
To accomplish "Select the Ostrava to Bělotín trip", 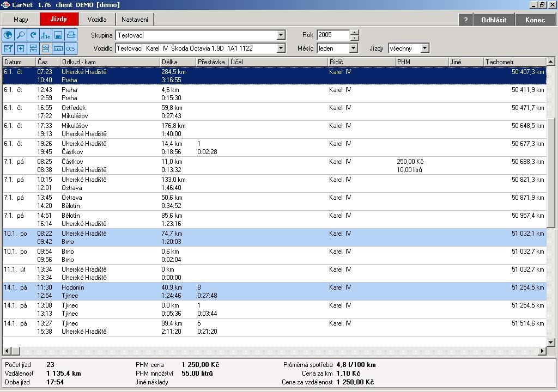I will point(275,201).
